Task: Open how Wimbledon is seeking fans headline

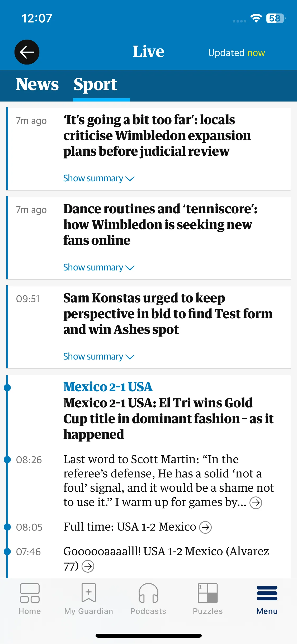Action: 161,225
